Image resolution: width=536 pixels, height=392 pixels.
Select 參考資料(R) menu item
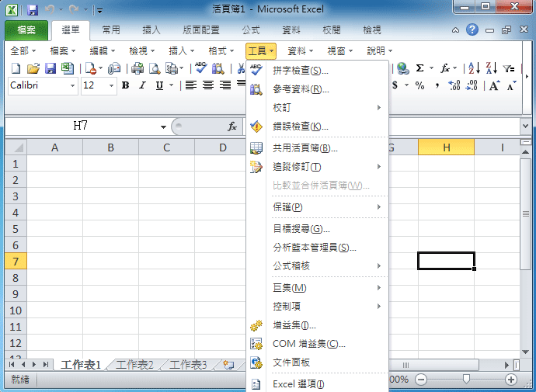click(x=317, y=89)
